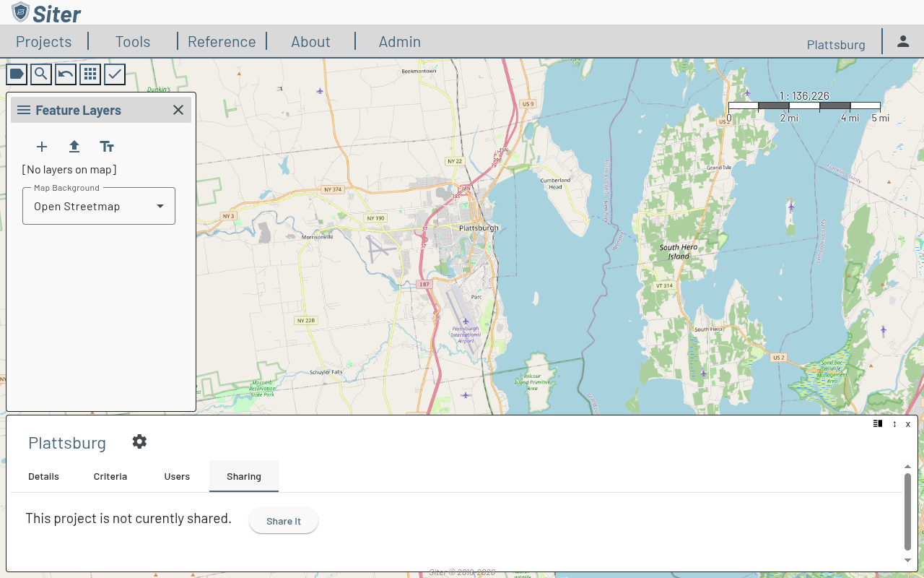Image resolution: width=924 pixels, height=578 pixels.
Task: Open the Admin menu
Action: click(400, 42)
